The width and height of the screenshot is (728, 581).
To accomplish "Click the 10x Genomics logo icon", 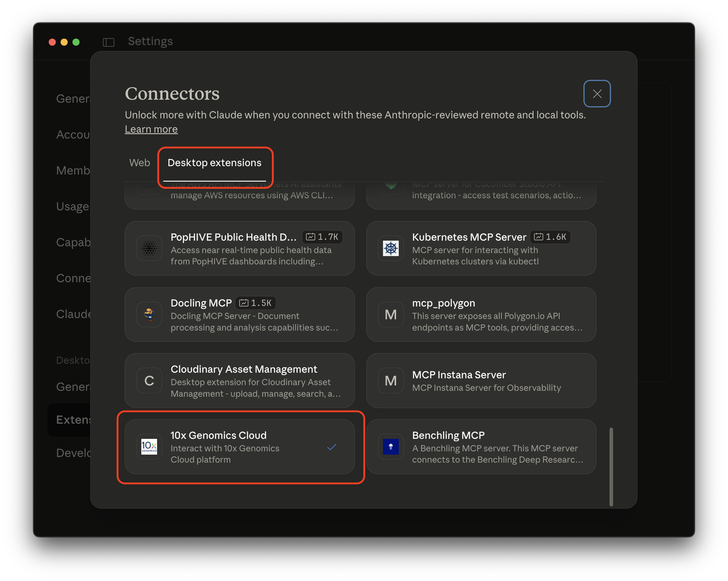I will [149, 447].
